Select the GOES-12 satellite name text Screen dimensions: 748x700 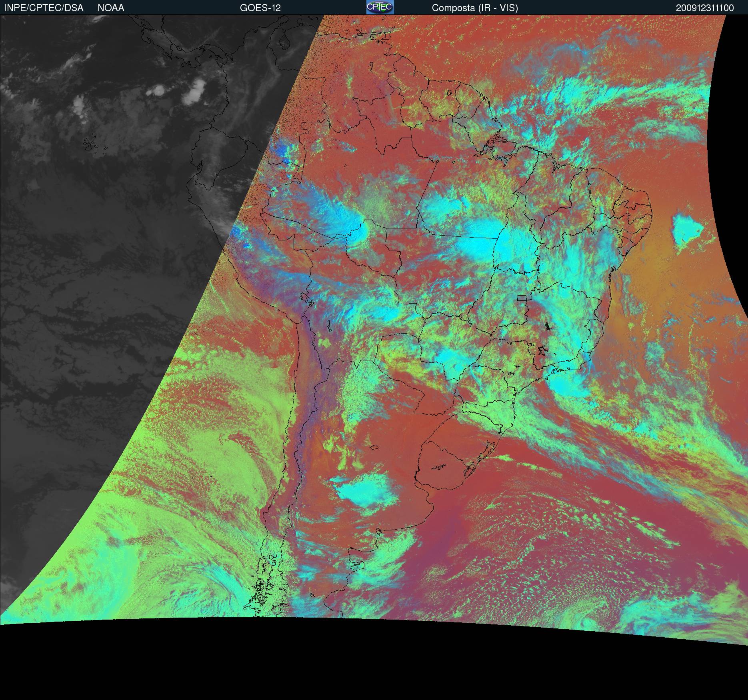click(x=260, y=8)
